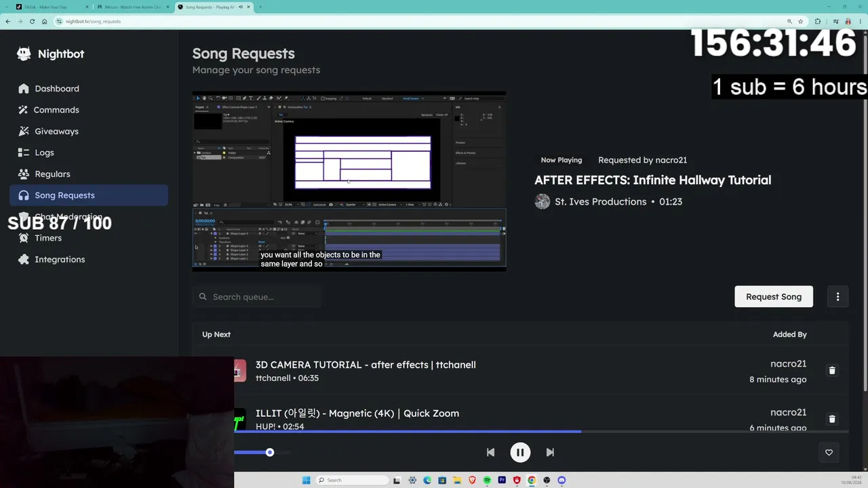Screen dimensions: 868x488
Task: Skip to the next song
Action: [550, 453]
